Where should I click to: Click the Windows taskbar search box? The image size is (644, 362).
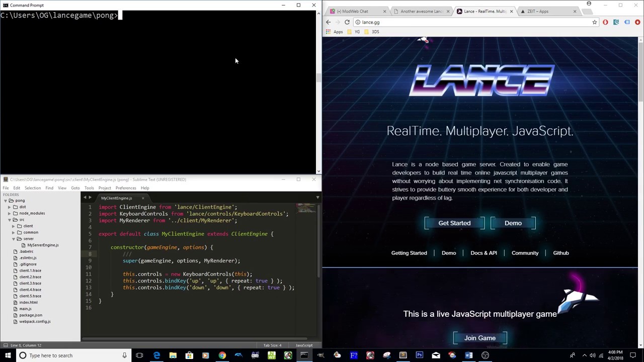tap(73, 355)
